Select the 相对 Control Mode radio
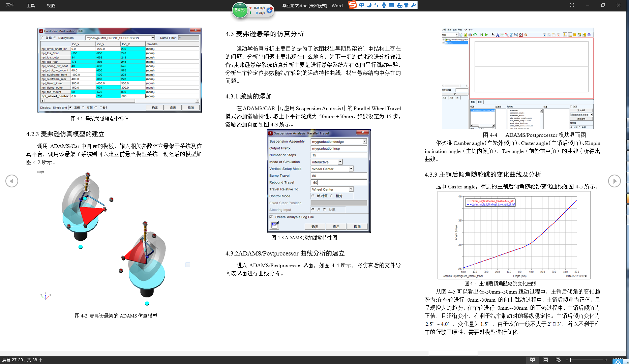 pyautogui.click(x=331, y=196)
